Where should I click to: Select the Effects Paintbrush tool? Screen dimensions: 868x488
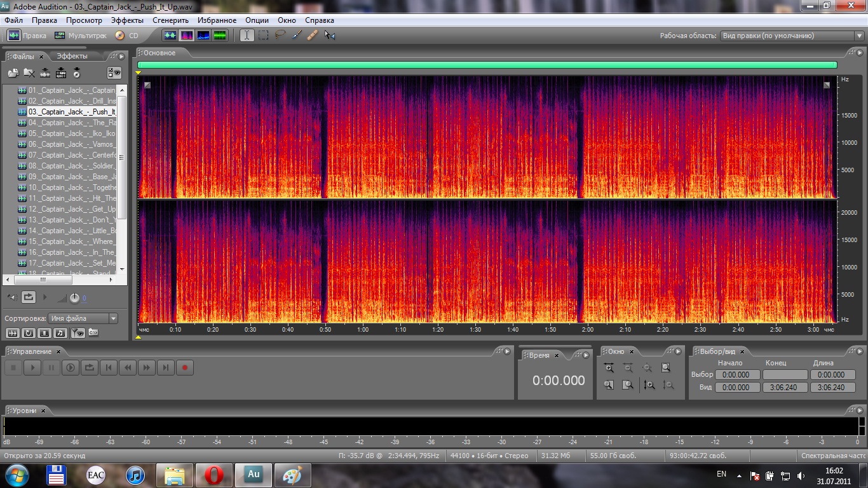pyautogui.click(x=296, y=36)
